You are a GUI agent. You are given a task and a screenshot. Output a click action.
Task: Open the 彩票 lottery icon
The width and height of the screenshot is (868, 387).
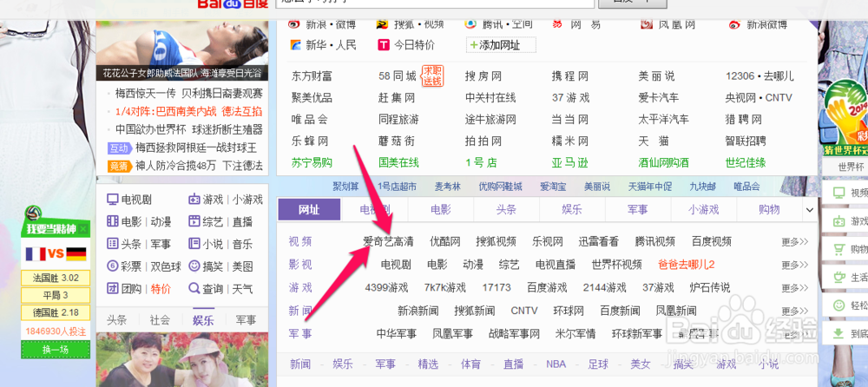[x=112, y=266]
